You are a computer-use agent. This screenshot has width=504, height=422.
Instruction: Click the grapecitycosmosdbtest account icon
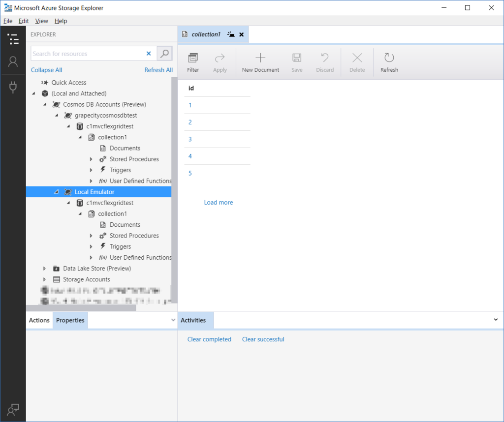(x=68, y=115)
